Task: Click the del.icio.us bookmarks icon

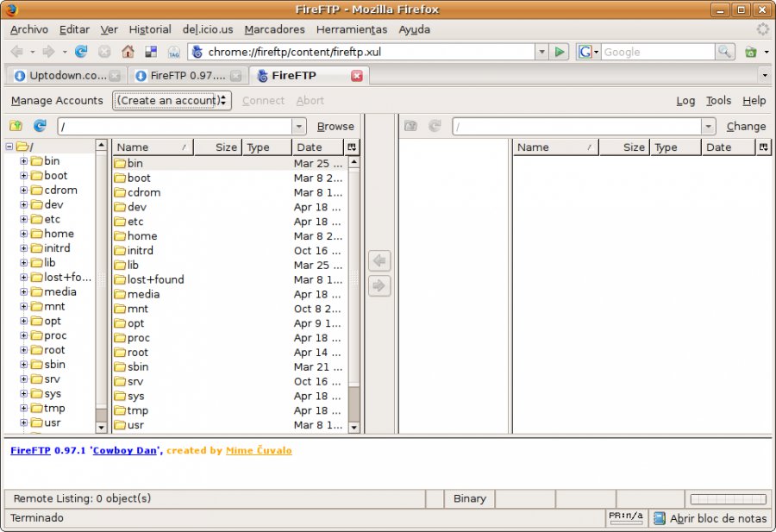Action: point(151,52)
